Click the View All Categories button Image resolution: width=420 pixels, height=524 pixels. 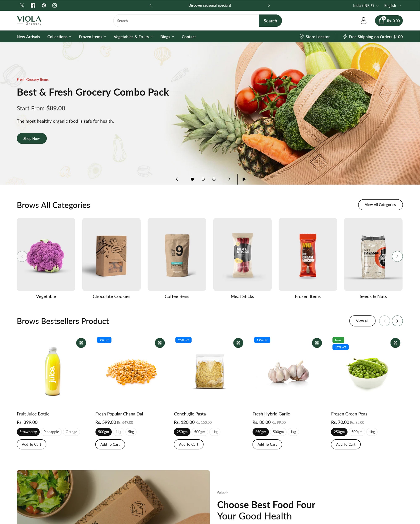pos(380,204)
